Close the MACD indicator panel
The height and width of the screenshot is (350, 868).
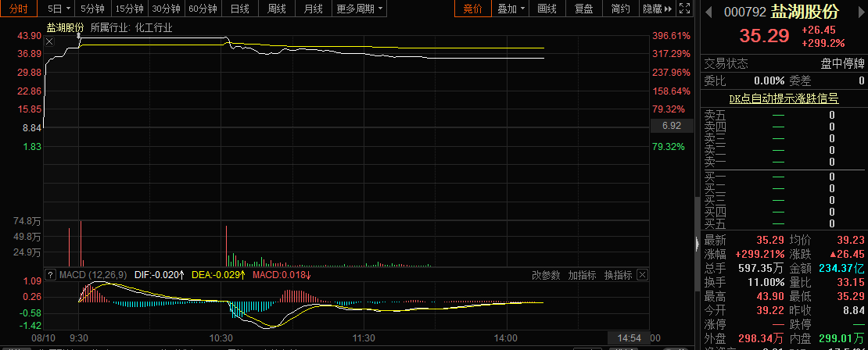click(642, 275)
